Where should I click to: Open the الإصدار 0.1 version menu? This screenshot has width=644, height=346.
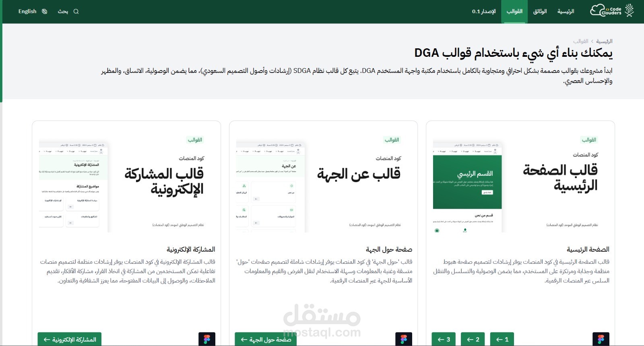[484, 11]
